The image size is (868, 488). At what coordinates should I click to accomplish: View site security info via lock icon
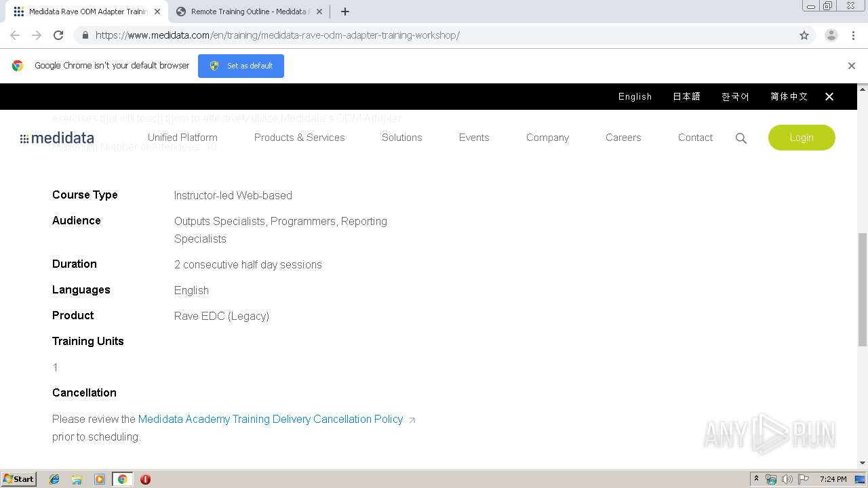pyautogui.click(x=85, y=35)
